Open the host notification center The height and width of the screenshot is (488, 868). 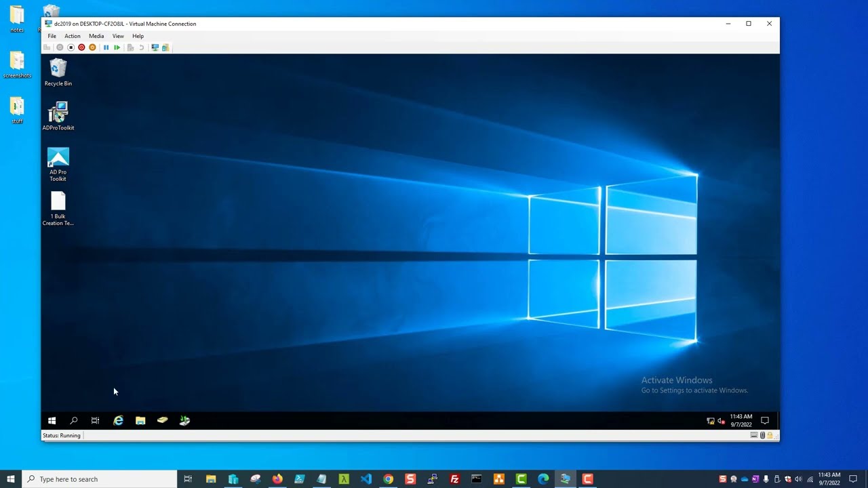click(853, 479)
